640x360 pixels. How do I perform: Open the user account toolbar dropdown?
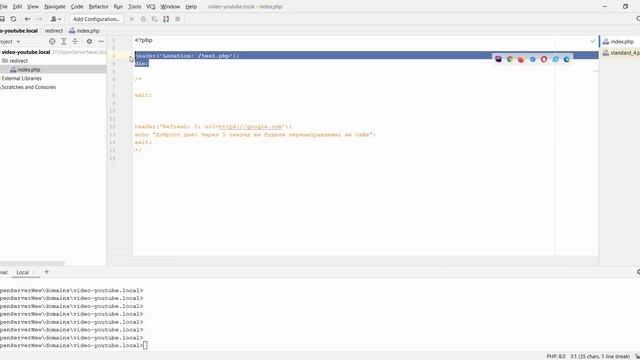(56, 19)
